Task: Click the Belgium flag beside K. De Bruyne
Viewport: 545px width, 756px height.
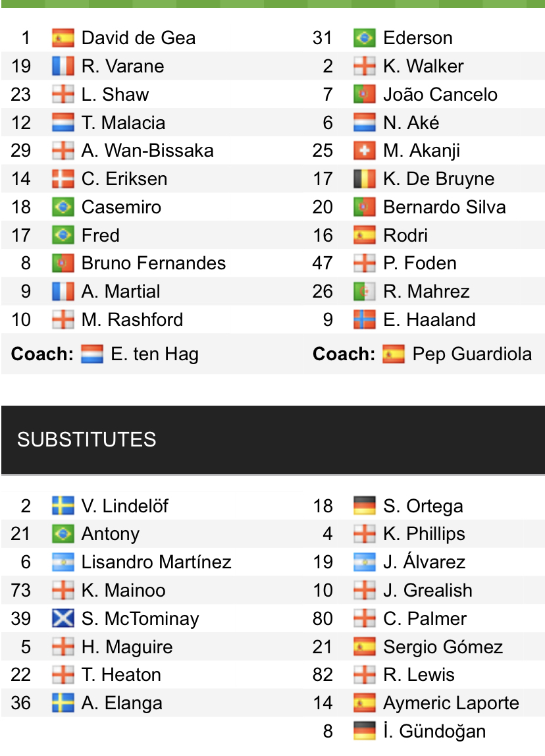Action: click(364, 179)
